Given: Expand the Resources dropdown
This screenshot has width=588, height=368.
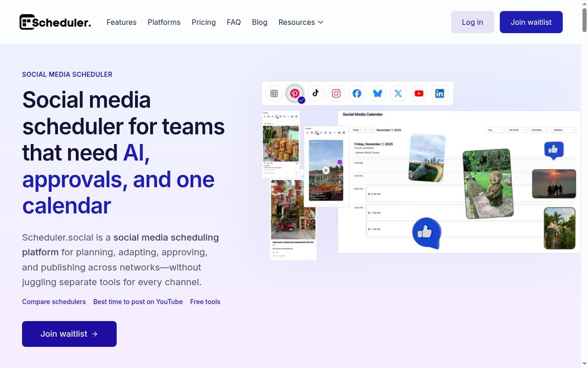Looking at the screenshot, I should coord(301,22).
